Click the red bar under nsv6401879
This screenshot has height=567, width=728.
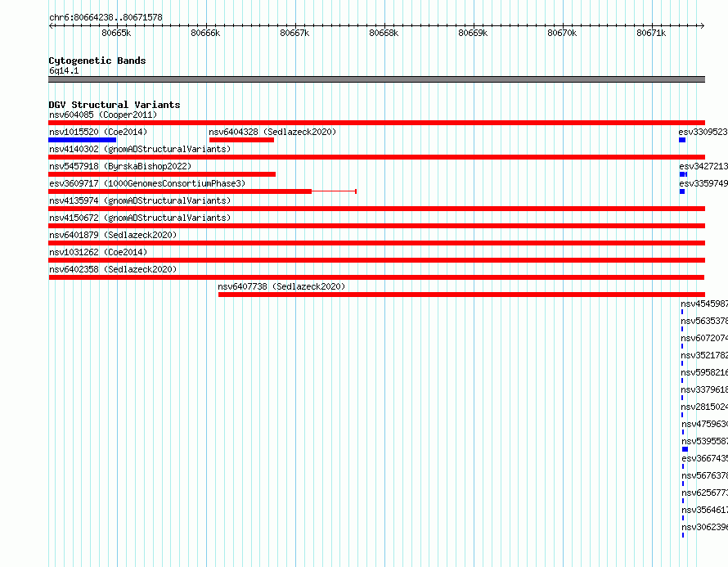376,243
